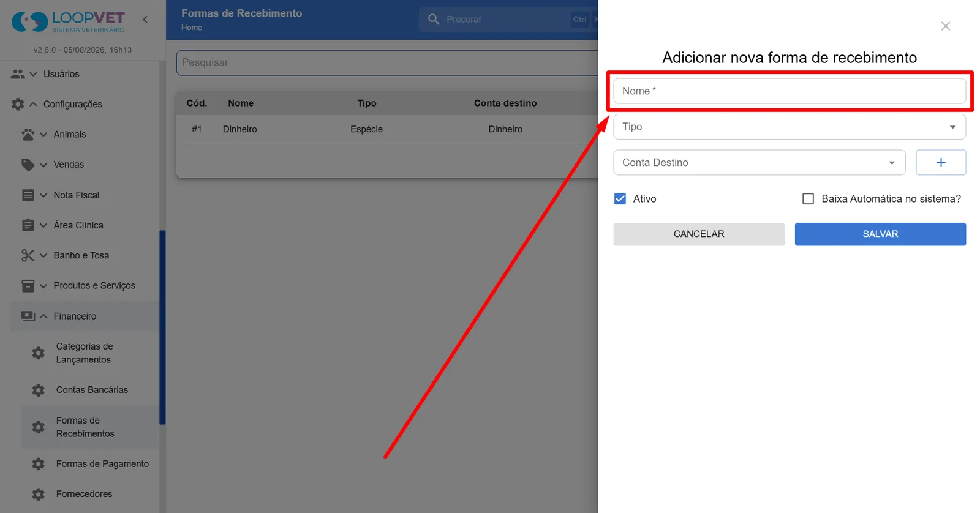Focus the Nome input field
Viewport: 980px width, 513px height.
[x=790, y=91]
